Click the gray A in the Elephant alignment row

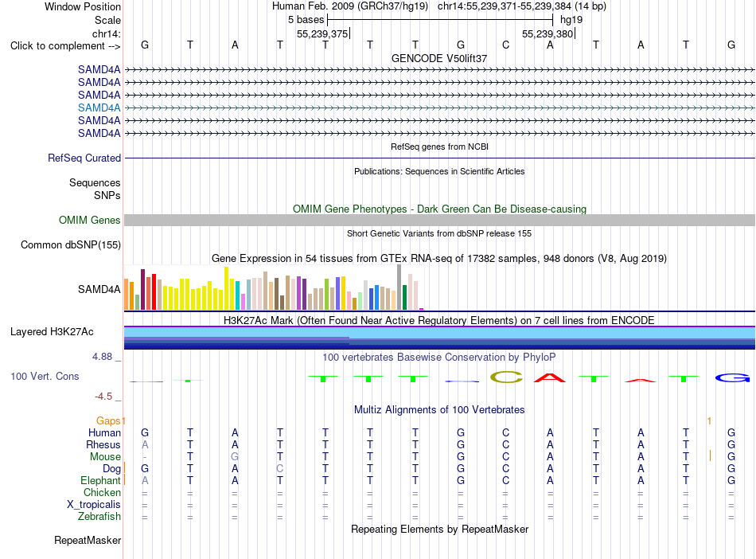(x=145, y=480)
